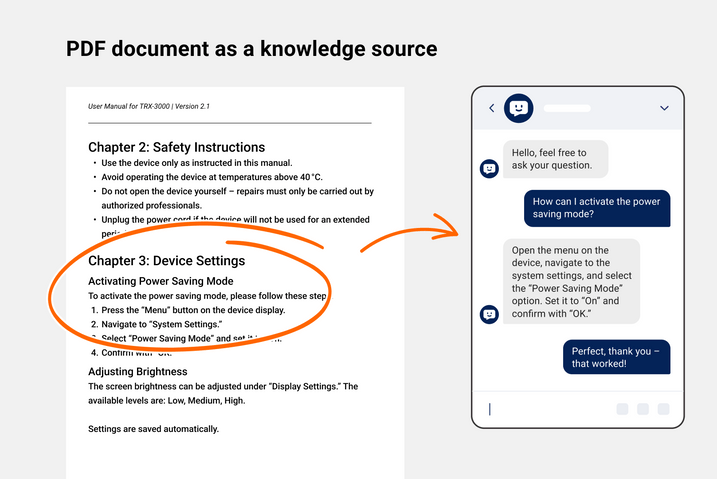Click the 'Chapter 2: Safety Instructions' heading
717x479 pixels.
[177, 147]
